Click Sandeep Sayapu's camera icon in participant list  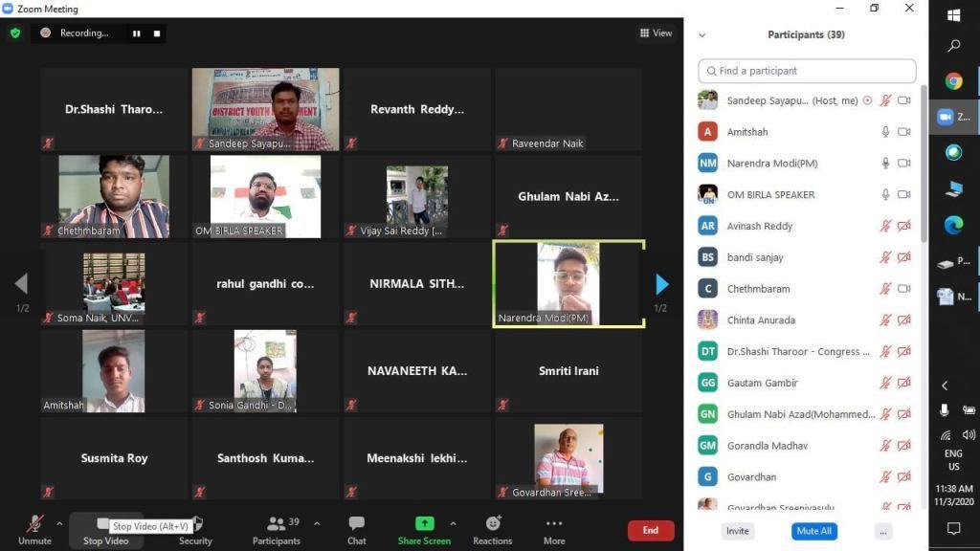903,100
